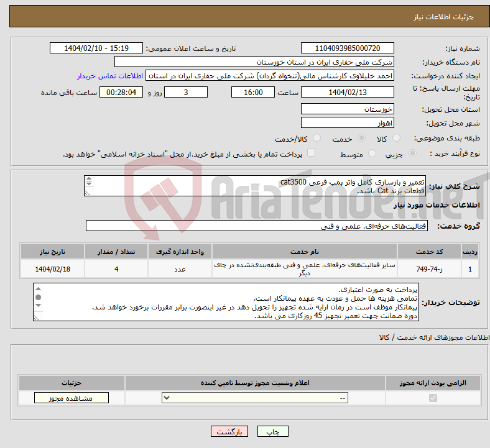
Task: Click the down arrow in description scrollbar
Action: click(89, 183)
